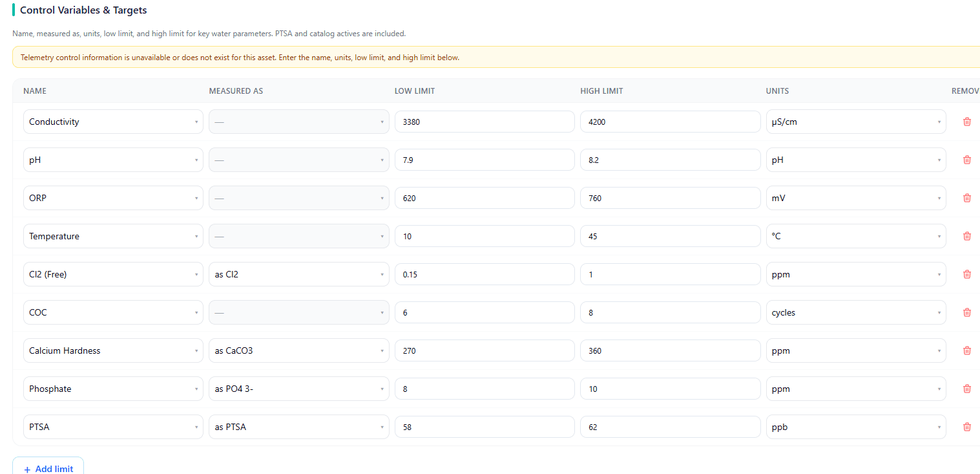The image size is (980, 474).
Task: Click the MEASURED AS column header
Action: [236, 91]
